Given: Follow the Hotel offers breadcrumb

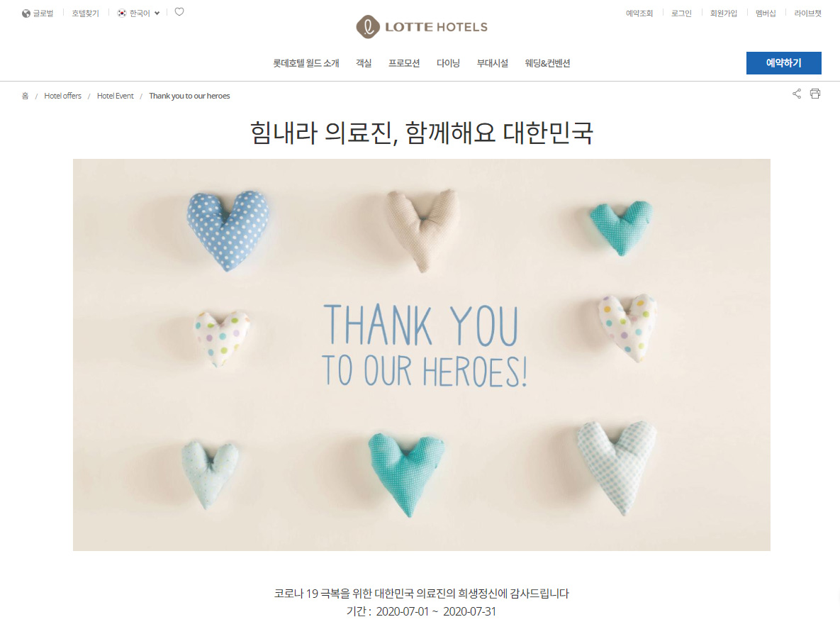Looking at the screenshot, I should 62,96.
